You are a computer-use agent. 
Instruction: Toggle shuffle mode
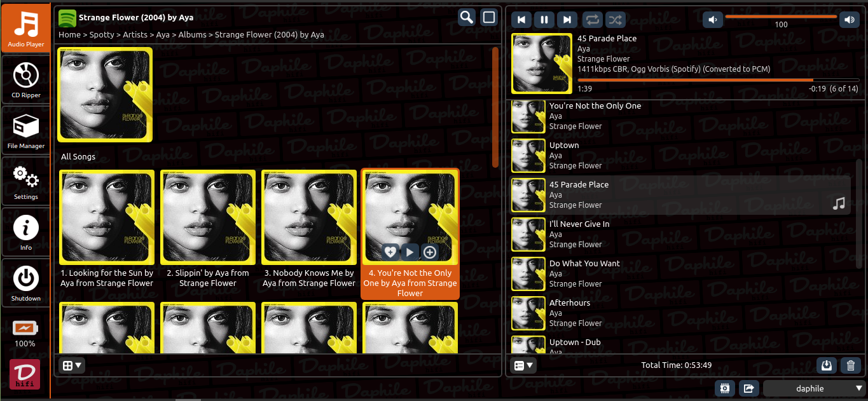[x=615, y=20]
